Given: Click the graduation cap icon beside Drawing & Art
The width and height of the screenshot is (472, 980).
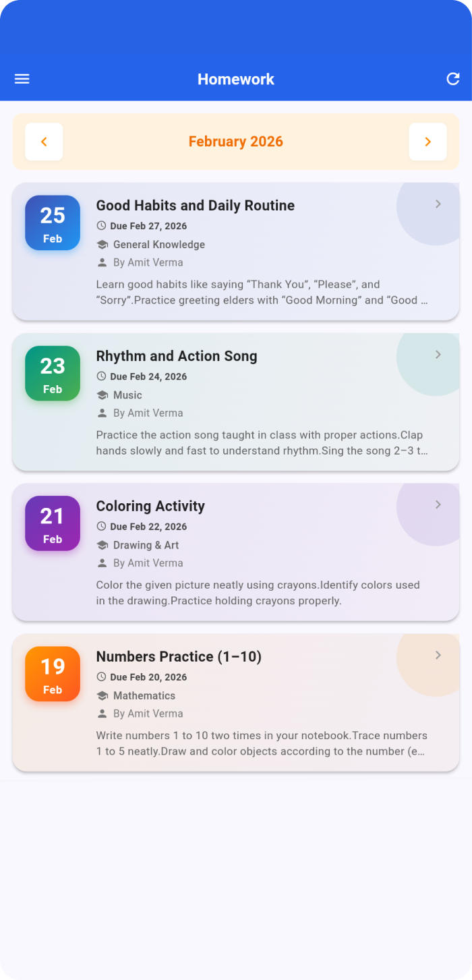Looking at the screenshot, I should click(102, 545).
